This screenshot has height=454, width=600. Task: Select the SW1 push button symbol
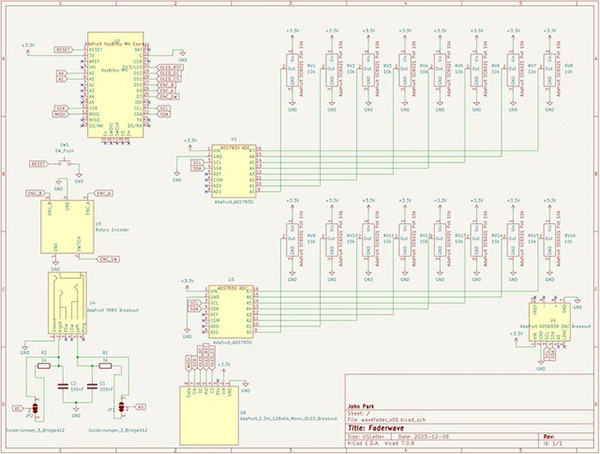click(x=66, y=163)
